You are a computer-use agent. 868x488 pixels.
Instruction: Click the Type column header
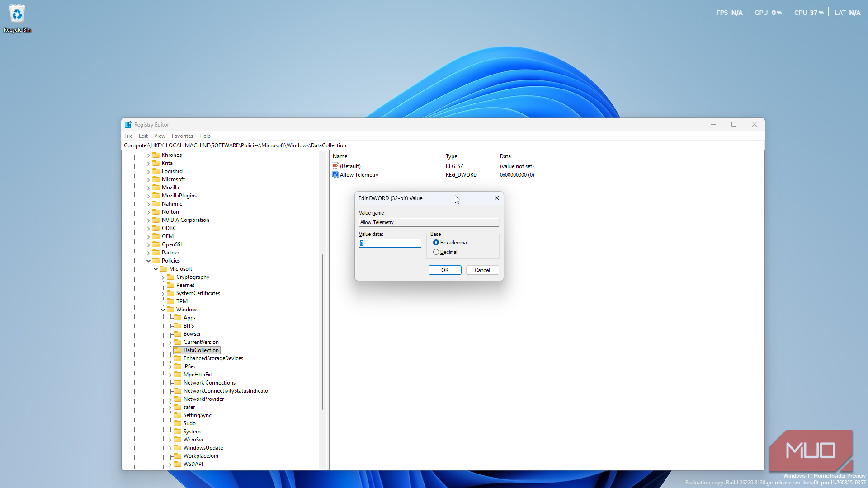470,156
